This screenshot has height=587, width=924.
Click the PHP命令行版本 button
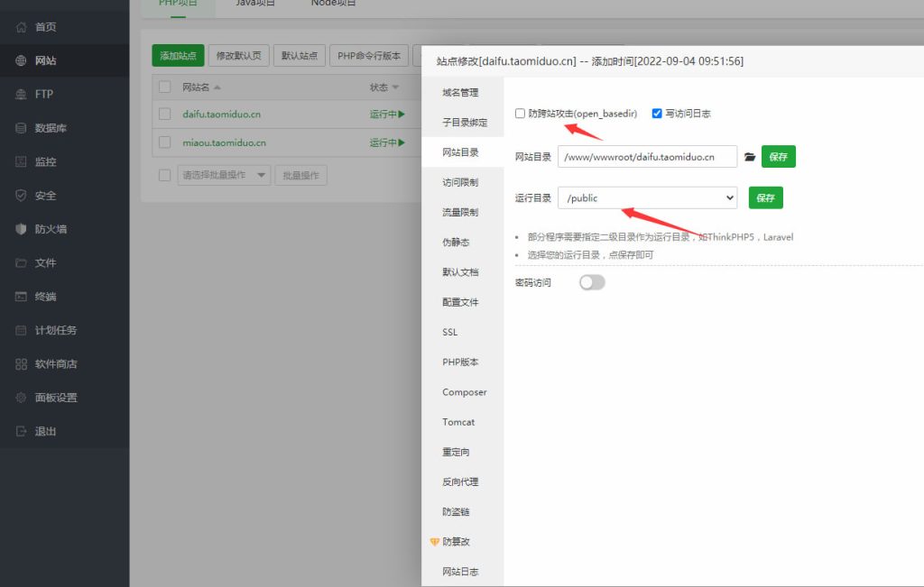(x=369, y=55)
